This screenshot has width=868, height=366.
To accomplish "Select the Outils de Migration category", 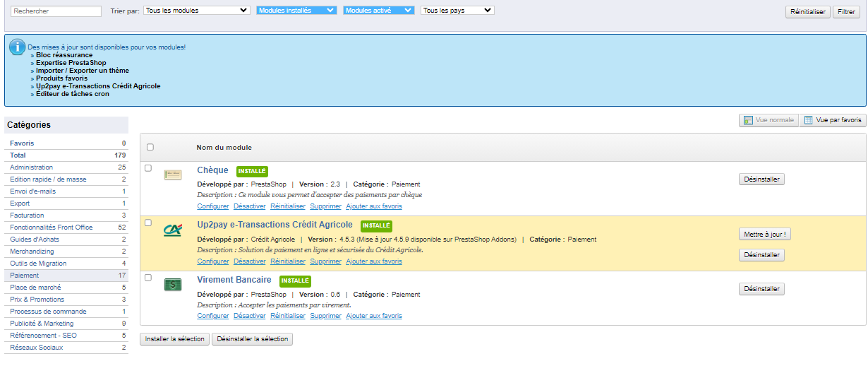I will click(x=66, y=264).
